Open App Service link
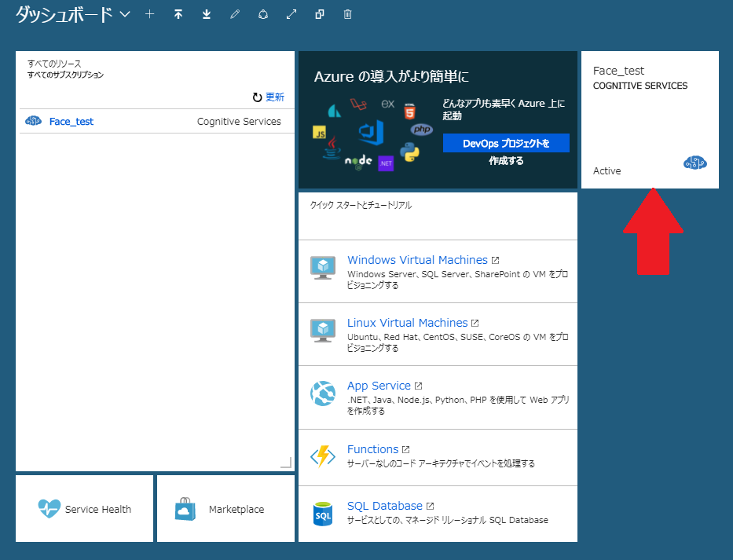 click(379, 386)
